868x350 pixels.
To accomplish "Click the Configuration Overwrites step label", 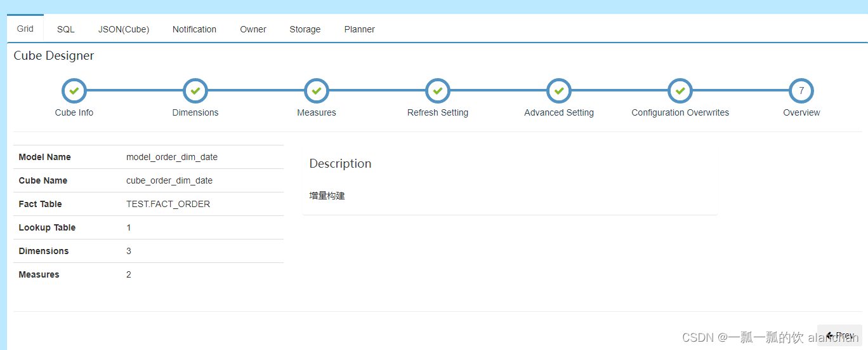I will click(680, 112).
